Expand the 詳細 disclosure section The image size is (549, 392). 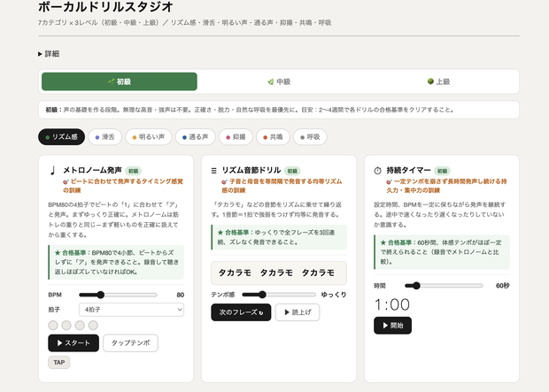(49, 54)
